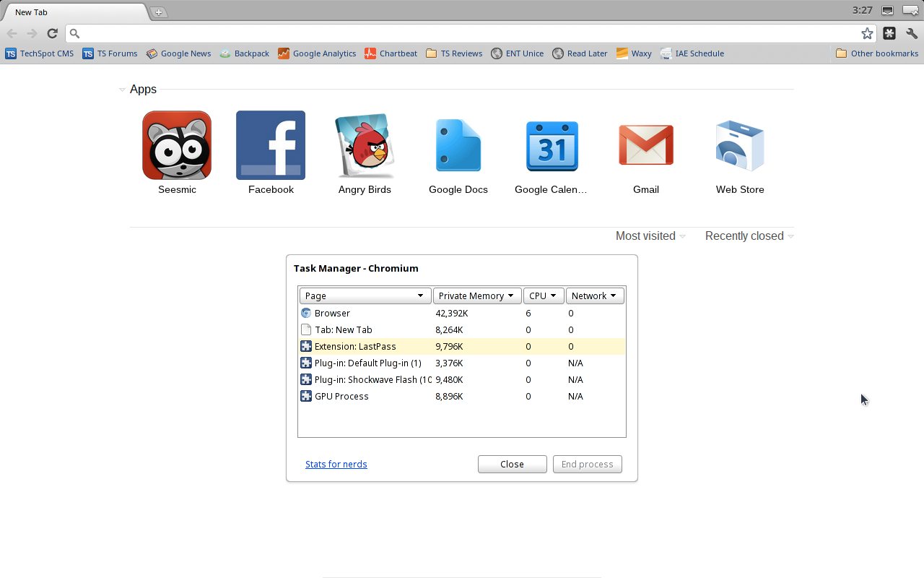Image resolution: width=924 pixels, height=578 pixels.
Task: Open the IAE Schedule bookmark
Action: click(x=692, y=53)
